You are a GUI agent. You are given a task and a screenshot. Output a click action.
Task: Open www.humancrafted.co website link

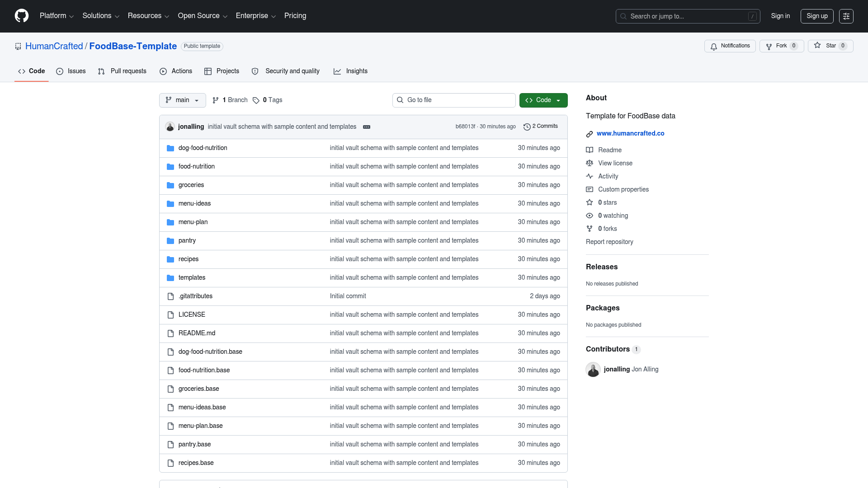(630, 134)
